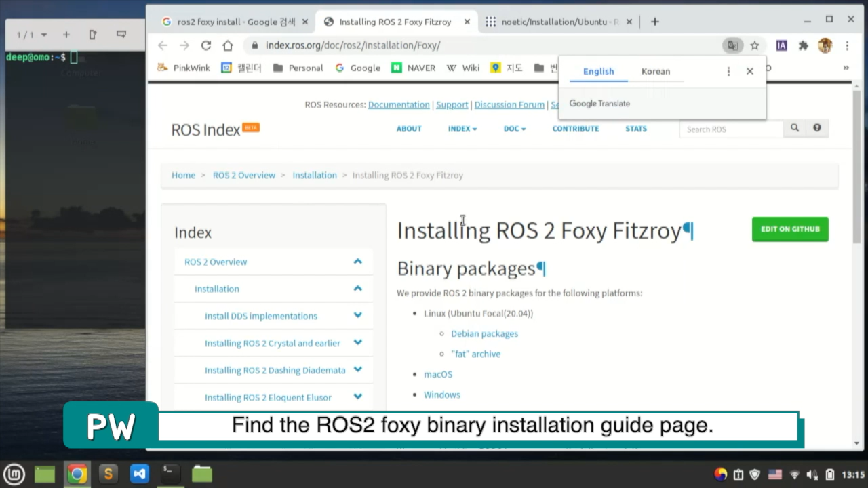Open the IA extension icon
Screen dimensions: 868x488
pyautogui.click(x=782, y=45)
